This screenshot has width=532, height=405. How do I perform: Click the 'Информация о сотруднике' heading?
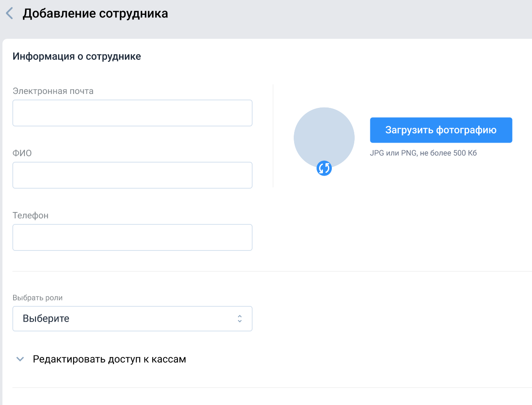pyautogui.click(x=77, y=57)
